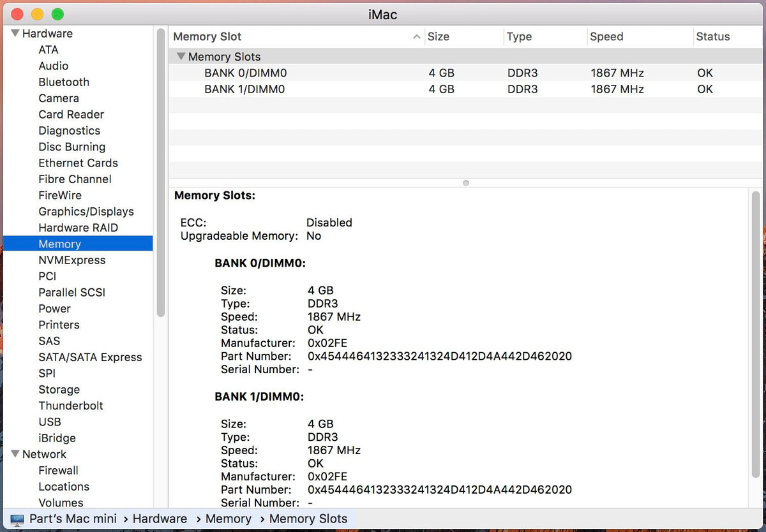Click the green zoom window button
The width and height of the screenshot is (766, 532).
(57, 14)
